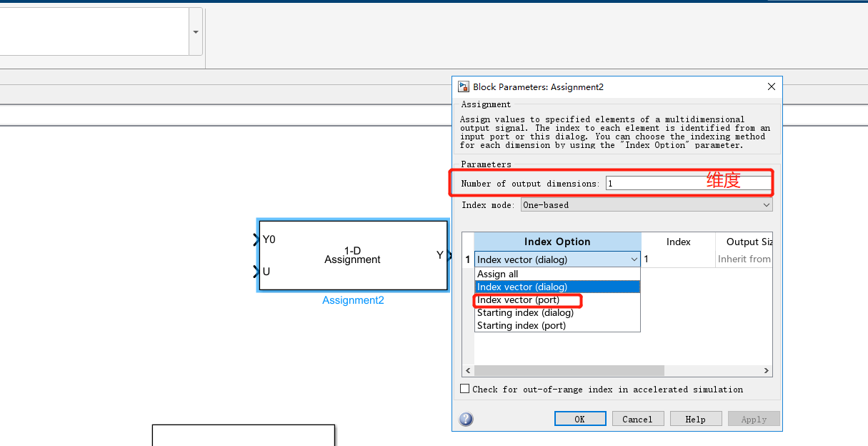Click the Cancel button

tap(637, 418)
